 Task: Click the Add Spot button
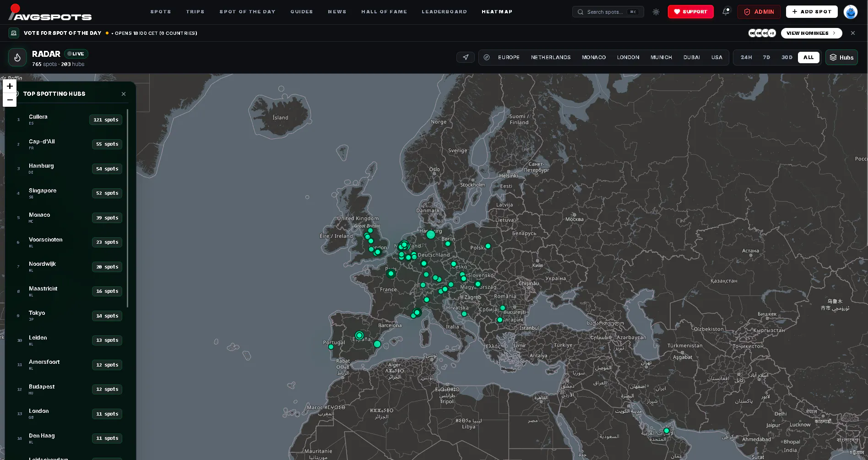(x=812, y=12)
